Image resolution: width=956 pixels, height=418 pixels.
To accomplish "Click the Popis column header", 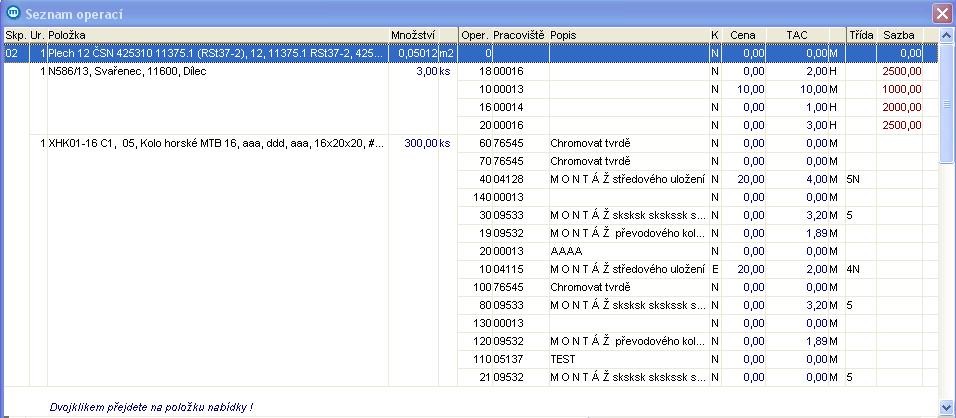I will [627, 35].
